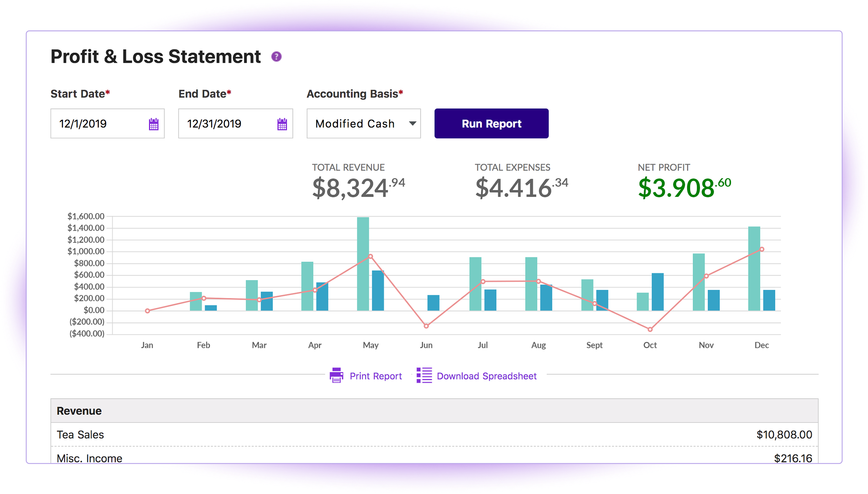The height and width of the screenshot is (494, 868).
Task: Expand the Accounting Basis dropdown arrow
Action: (x=413, y=123)
